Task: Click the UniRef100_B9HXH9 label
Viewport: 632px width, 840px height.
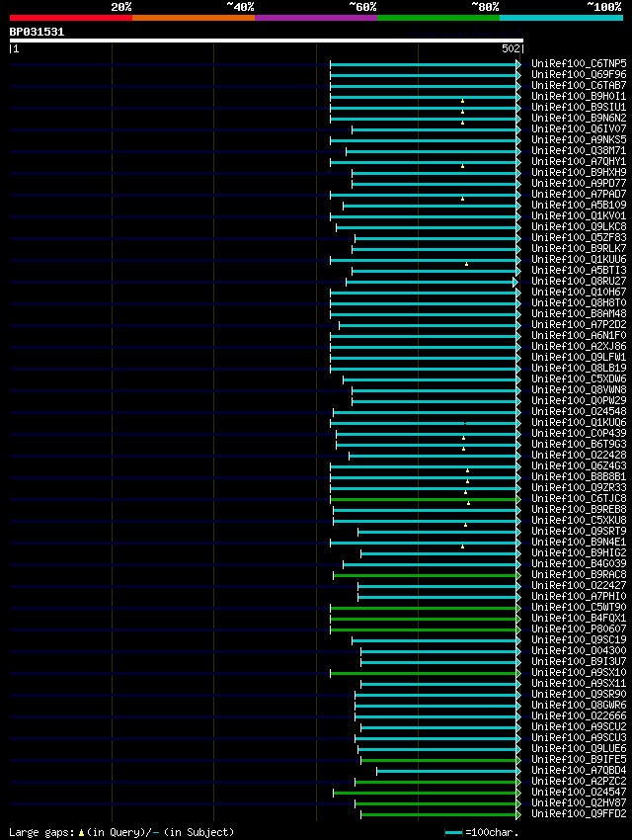Action: 579,173
